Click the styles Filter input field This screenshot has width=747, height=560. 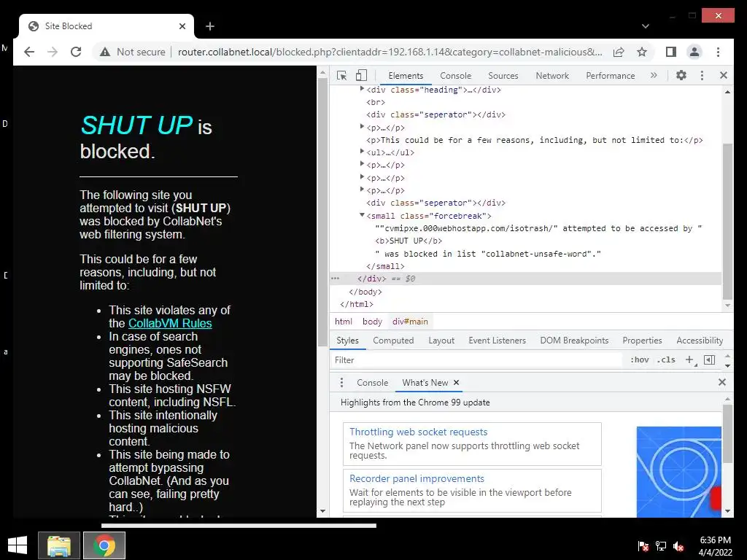point(476,360)
